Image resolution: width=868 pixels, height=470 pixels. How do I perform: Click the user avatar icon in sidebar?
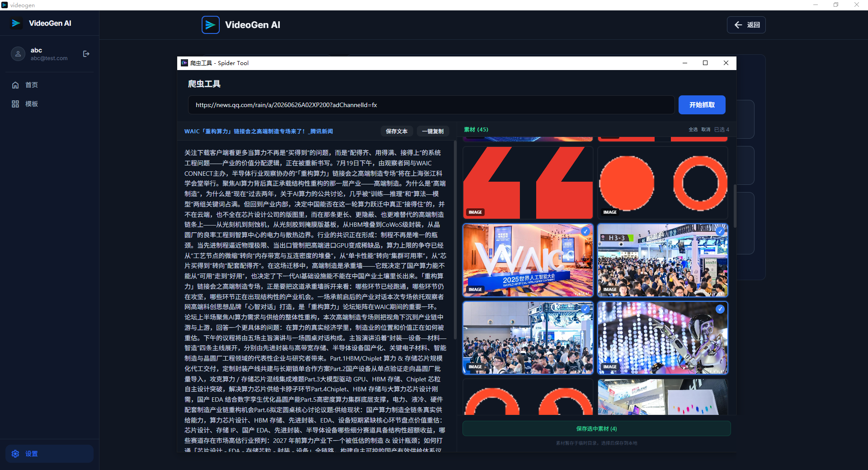(18, 54)
